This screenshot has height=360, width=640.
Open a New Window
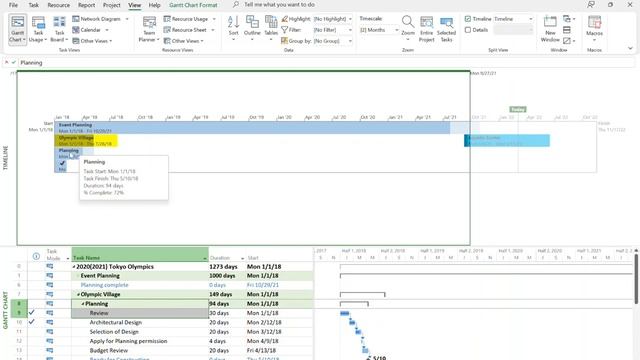(x=550, y=29)
